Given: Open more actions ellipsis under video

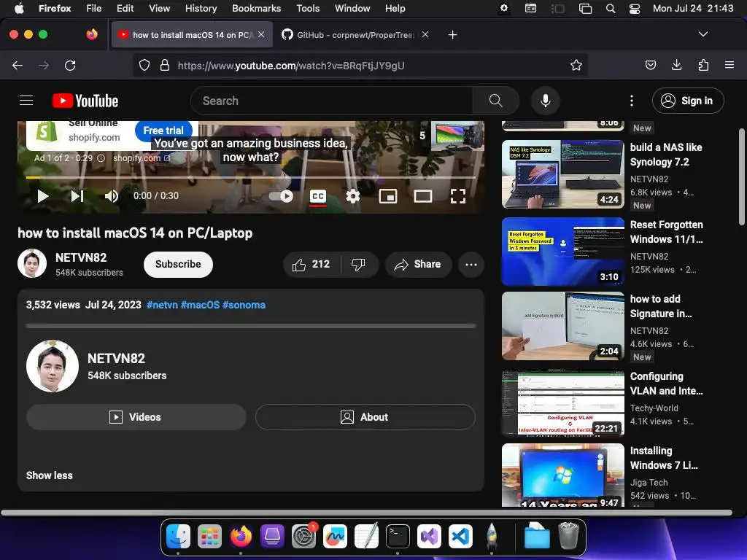Looking at the screenshot, I should click(471, 264).
